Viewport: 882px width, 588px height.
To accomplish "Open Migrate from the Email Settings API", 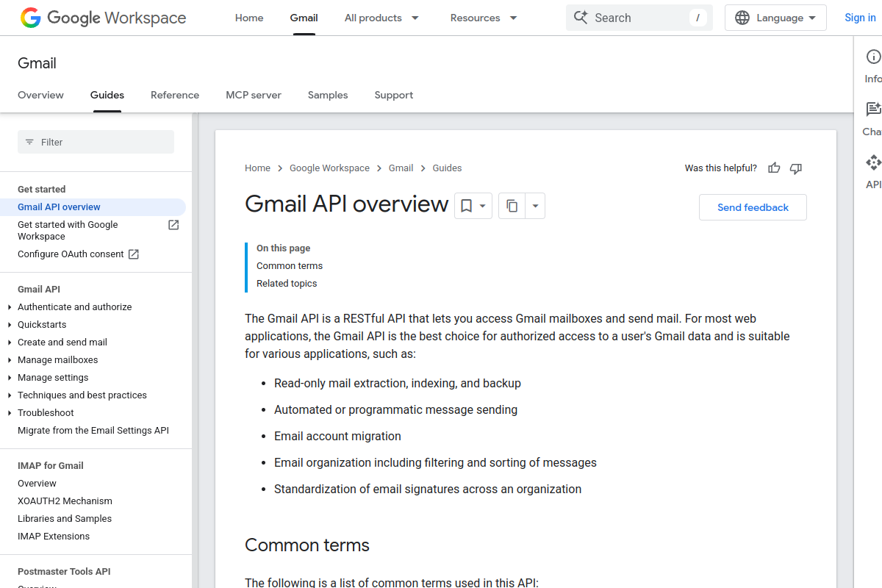I will pyautogui.click(x=93, y=431).
